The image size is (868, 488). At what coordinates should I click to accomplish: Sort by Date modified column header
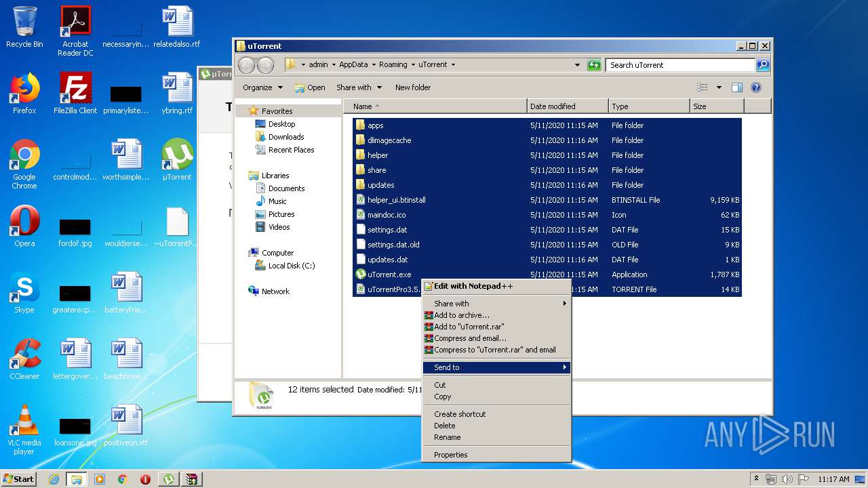[568, 106]
